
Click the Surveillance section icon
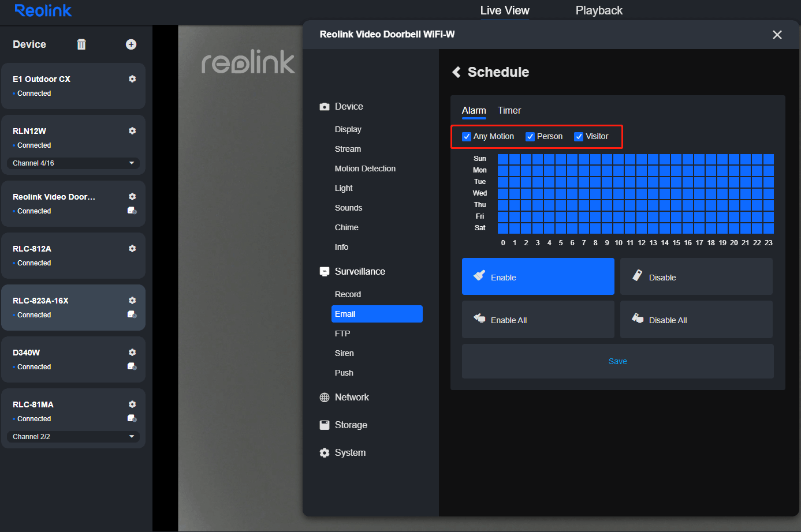[x=325, y=272]
